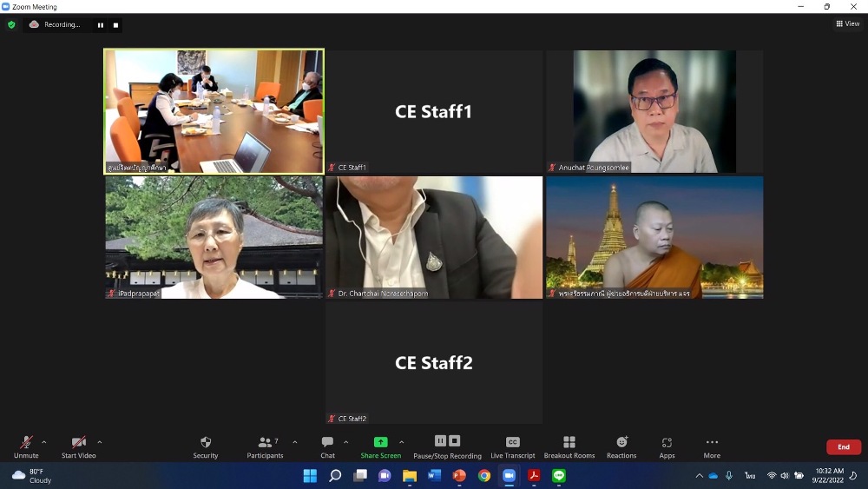
Task: Open the Security shield options
Action: click(206, 446)
